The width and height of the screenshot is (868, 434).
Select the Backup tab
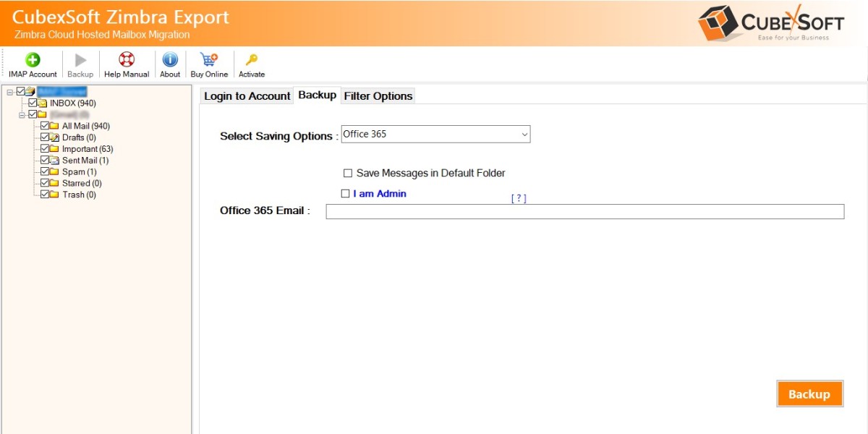click(x=318, y=95)
